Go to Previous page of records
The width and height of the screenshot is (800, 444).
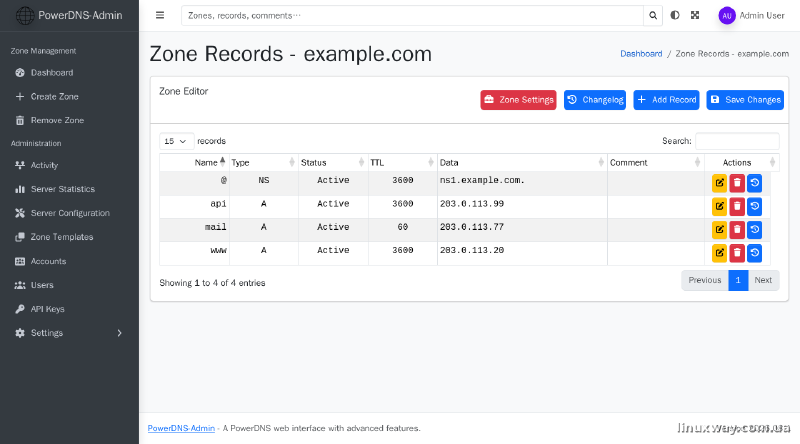point(705,280)
